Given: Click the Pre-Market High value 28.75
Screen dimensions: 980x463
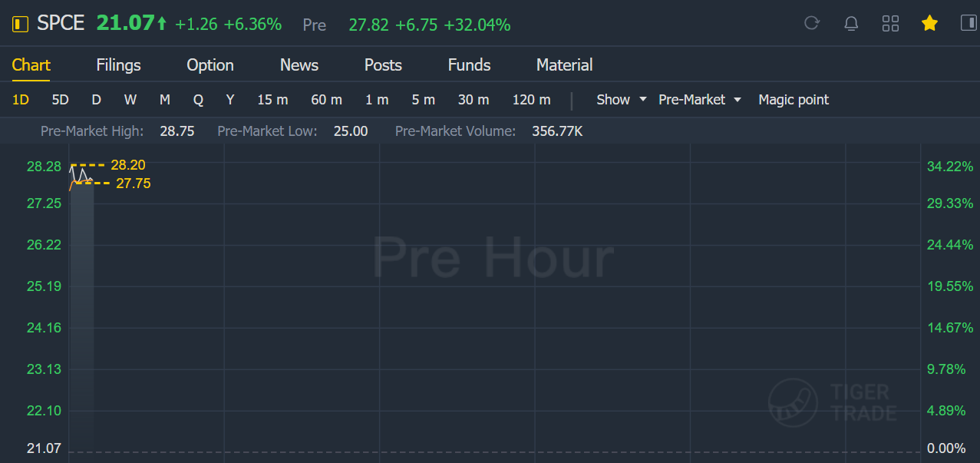Looking at the screenshot, I should click(177, 131).
